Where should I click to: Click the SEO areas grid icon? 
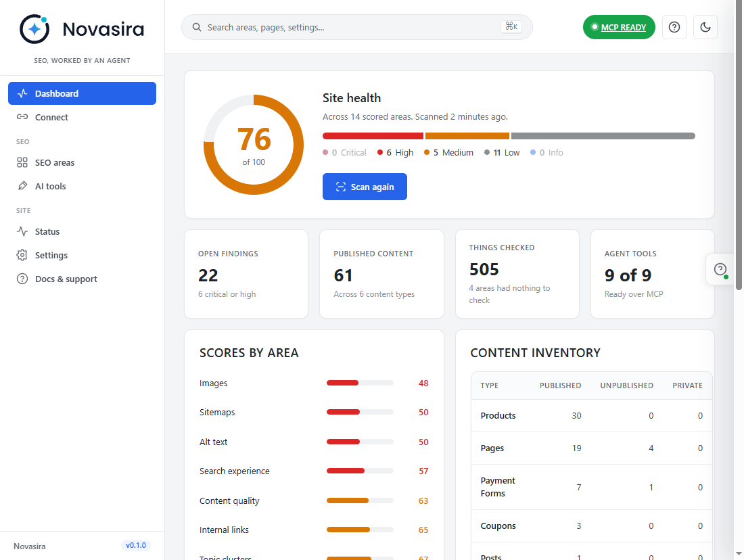(22, 162)
